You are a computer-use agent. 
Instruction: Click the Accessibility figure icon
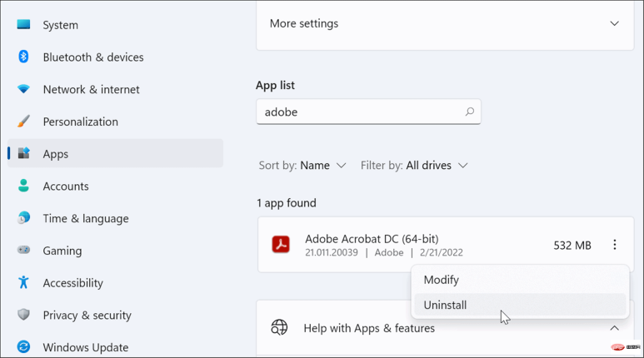[23, 282]
